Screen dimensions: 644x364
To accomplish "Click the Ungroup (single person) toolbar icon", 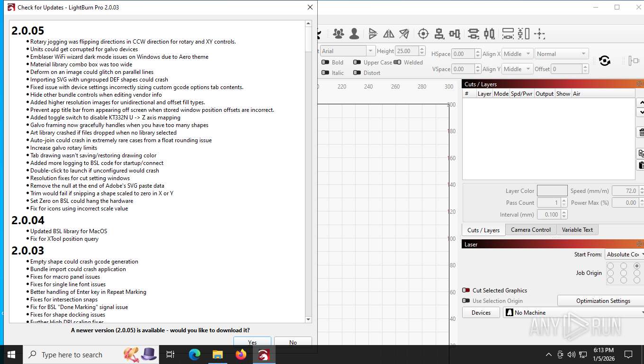I will 354,34.
